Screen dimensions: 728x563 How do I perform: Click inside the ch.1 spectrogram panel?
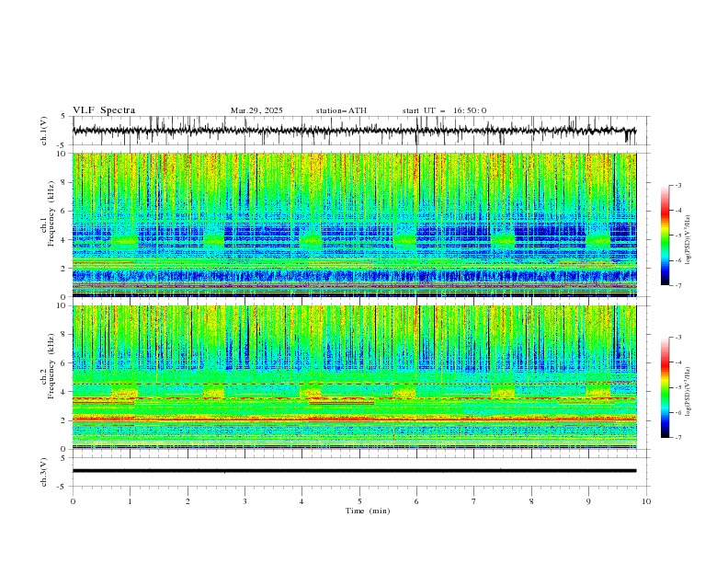pyautogui.click(x=354, y=224)
